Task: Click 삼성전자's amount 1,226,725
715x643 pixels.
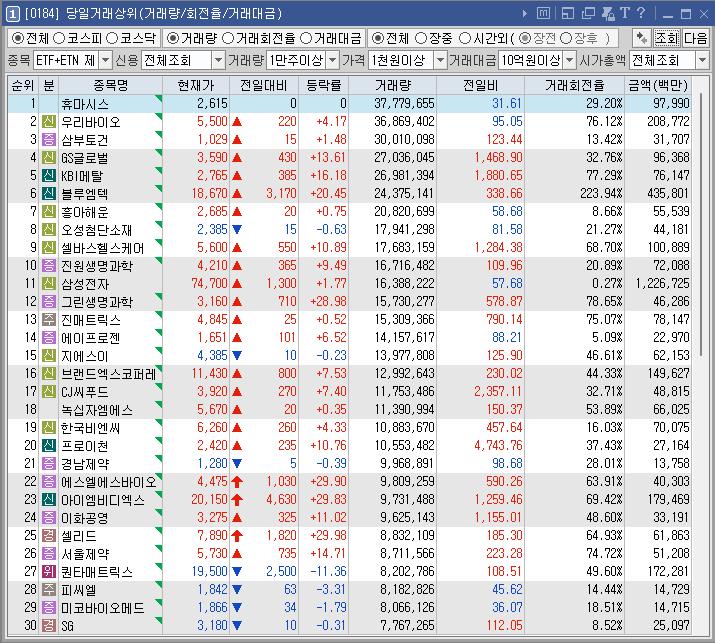Action: click(663, 284)
